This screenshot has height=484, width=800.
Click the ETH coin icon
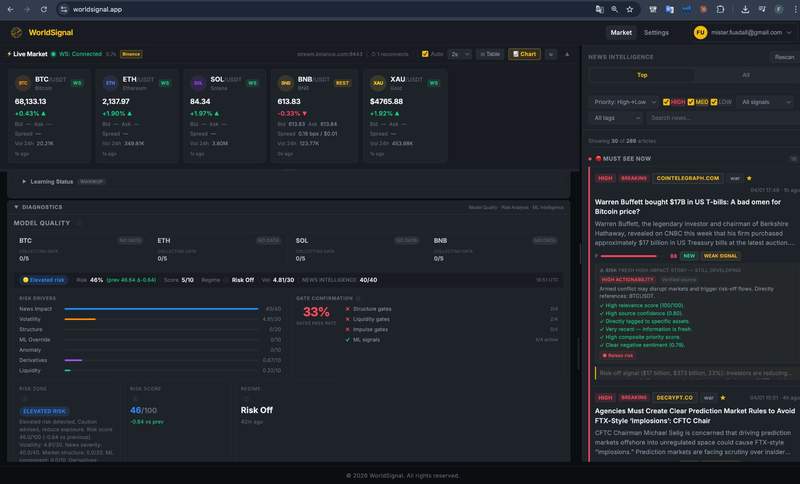click(110, 83)
